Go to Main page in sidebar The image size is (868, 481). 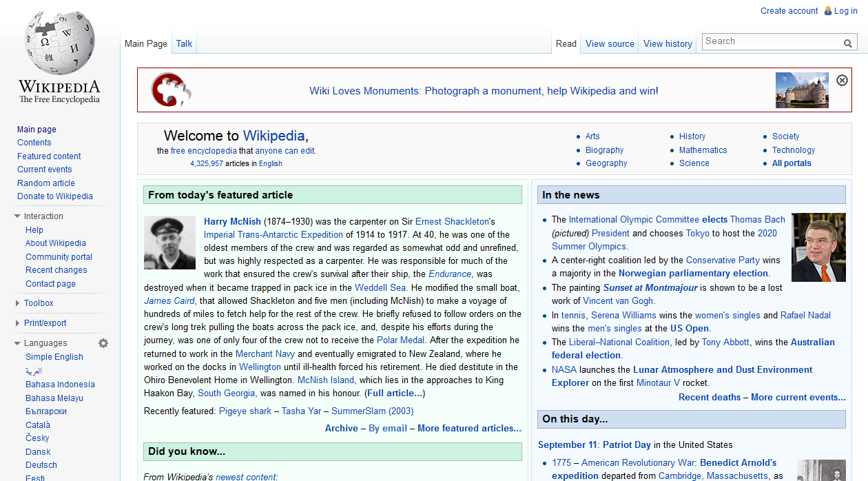(37, 130)
